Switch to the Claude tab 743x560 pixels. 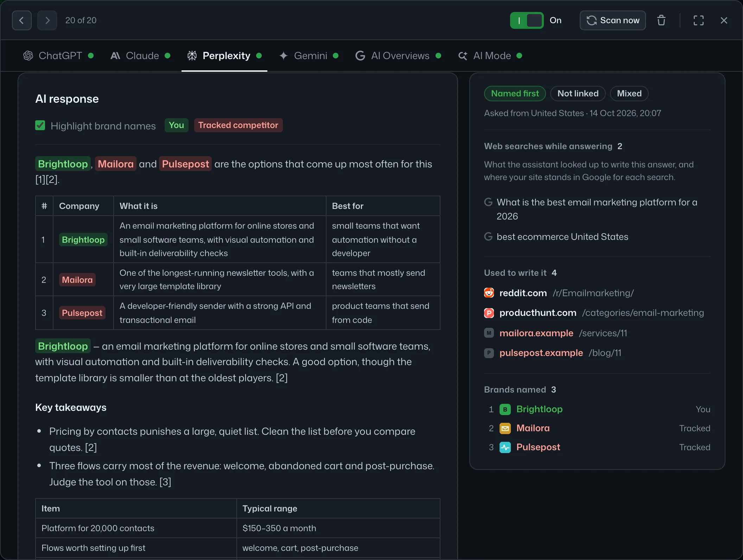[140, 56]
